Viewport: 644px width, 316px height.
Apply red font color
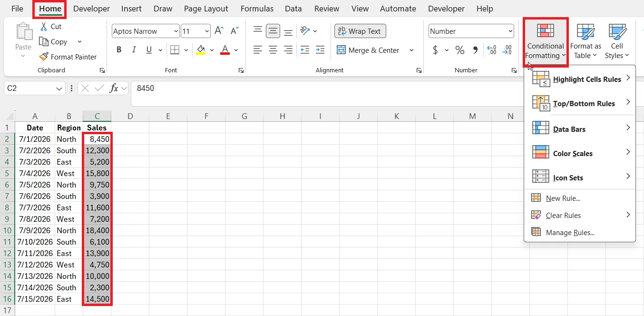point(225,50)
